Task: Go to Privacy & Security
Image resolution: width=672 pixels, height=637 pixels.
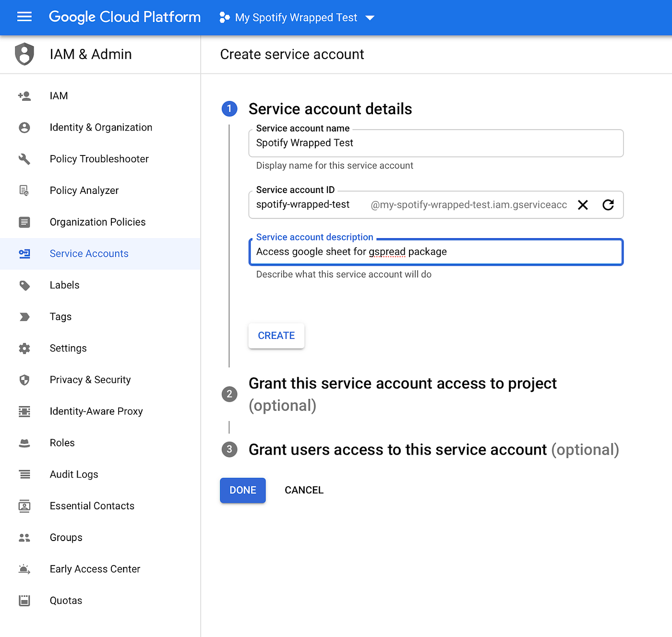Action: 100,380
